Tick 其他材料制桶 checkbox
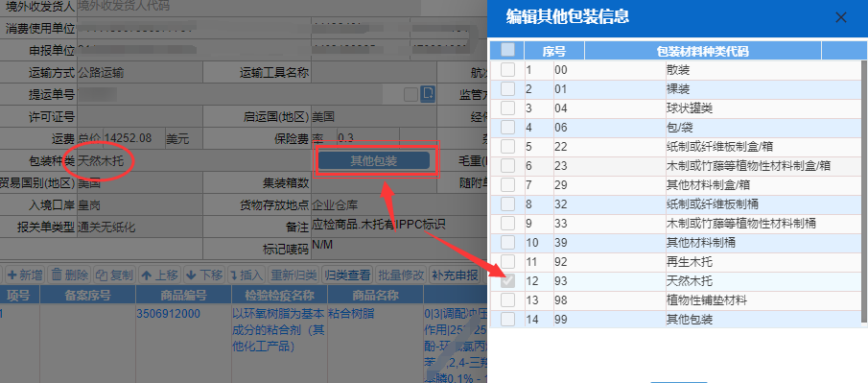Image resolution: width=868 pixels, height=383 pixels. [507, 242]
